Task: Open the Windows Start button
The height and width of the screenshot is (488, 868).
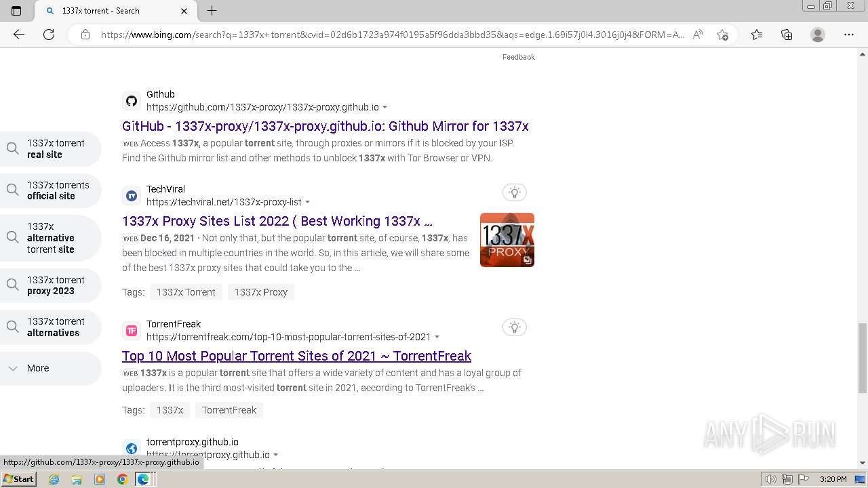Action: pyautogui.click(x=18, y=479)
